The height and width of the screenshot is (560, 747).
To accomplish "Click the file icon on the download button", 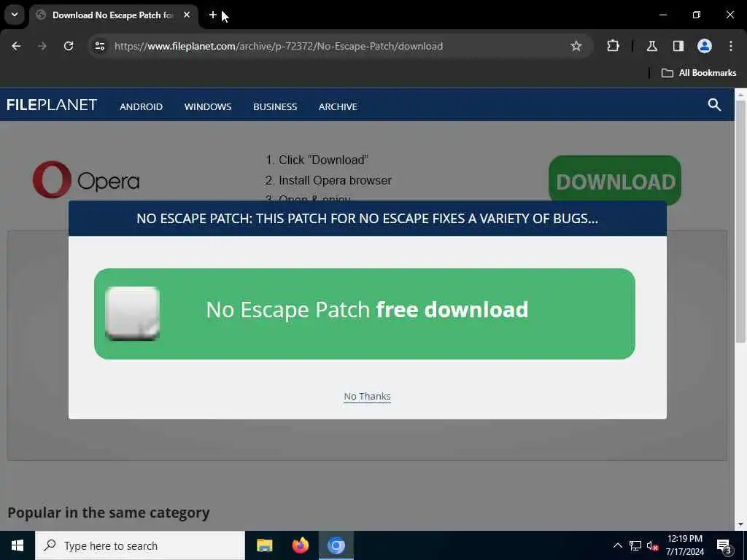I will (x=133, y=314).
